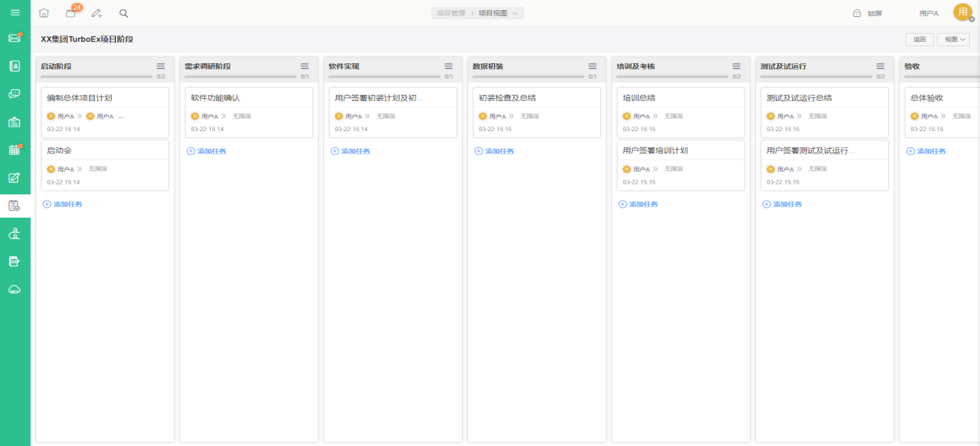Click the pencil-plus compose icon in the top bar
The height and width of the screenshot is (446, 980).
[x=97, y=13]
